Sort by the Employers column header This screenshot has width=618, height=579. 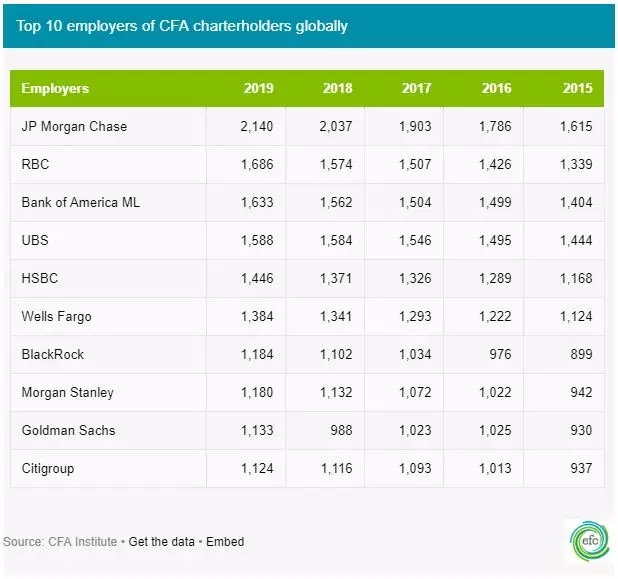point(55,88)
